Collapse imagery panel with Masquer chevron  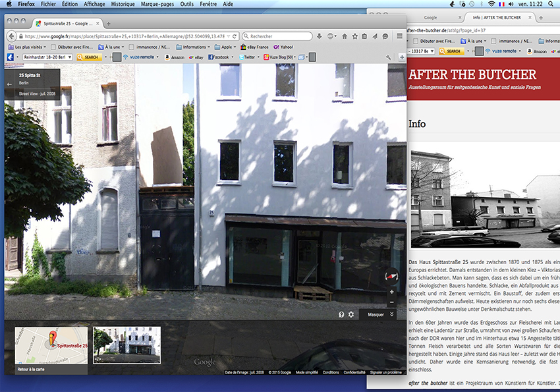392,314
